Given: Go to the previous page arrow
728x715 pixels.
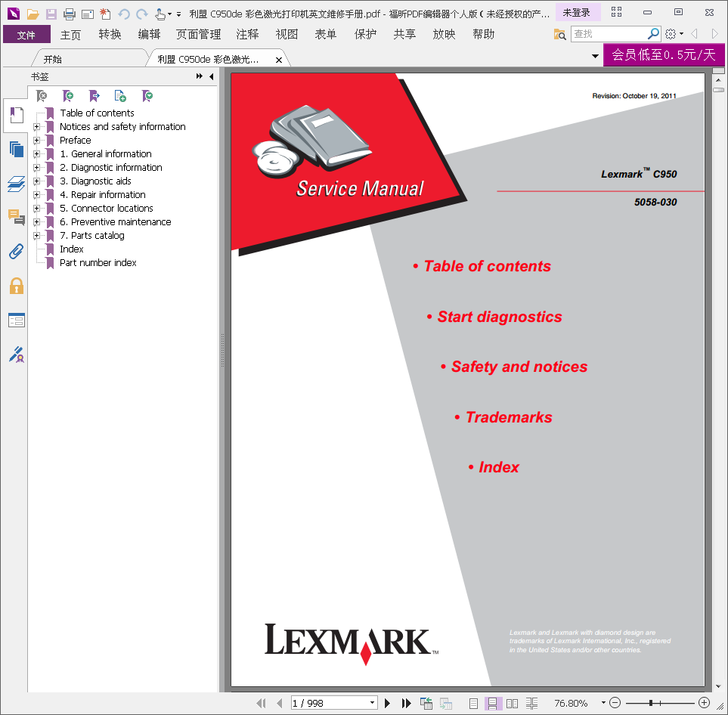Looking at the screenshot, I should (280, 703).
